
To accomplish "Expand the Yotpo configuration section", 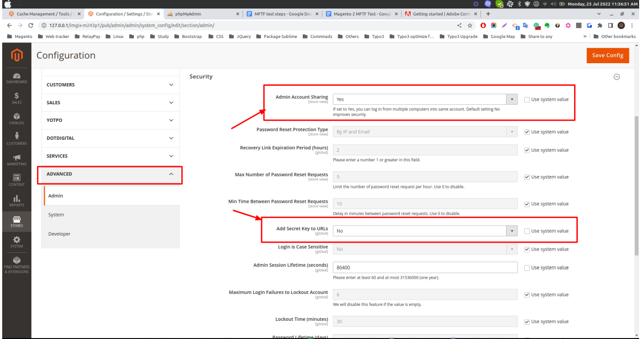I will click(111, 120).
